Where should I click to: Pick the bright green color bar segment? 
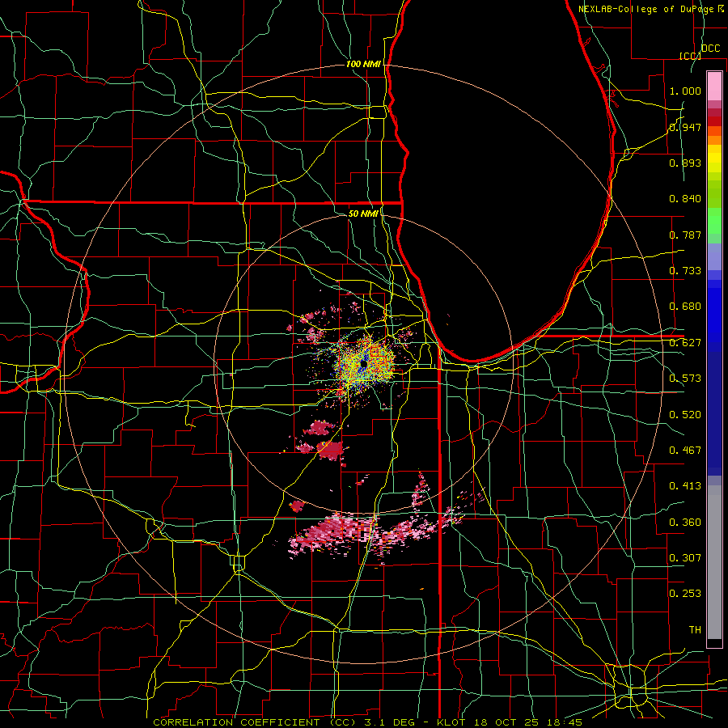click(714, 221)
